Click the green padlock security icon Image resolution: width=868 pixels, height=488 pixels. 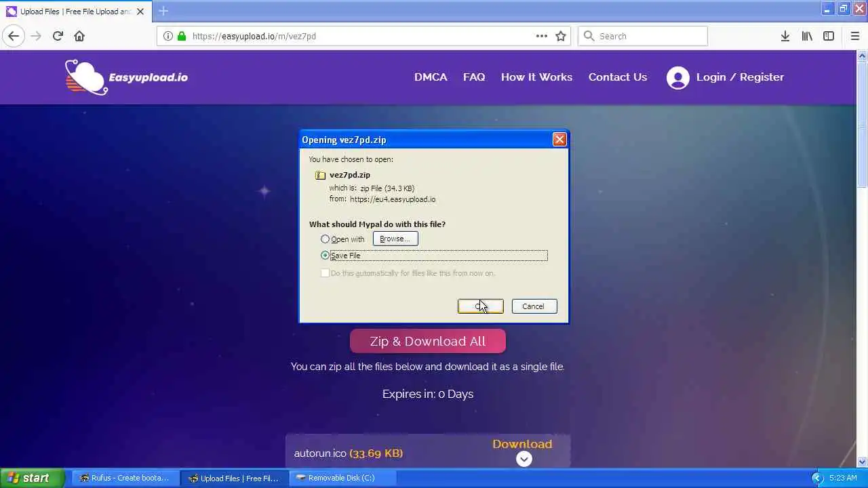[181, 36]
